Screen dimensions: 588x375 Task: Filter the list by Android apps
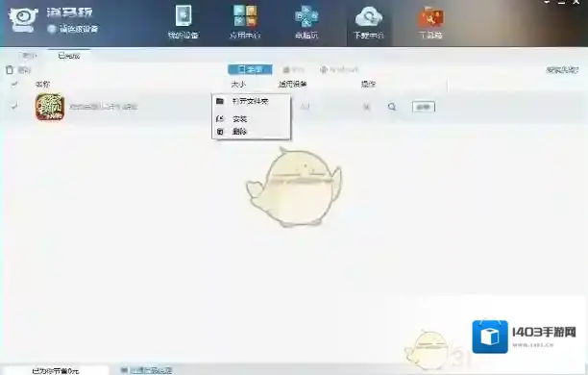click(338, 69)
